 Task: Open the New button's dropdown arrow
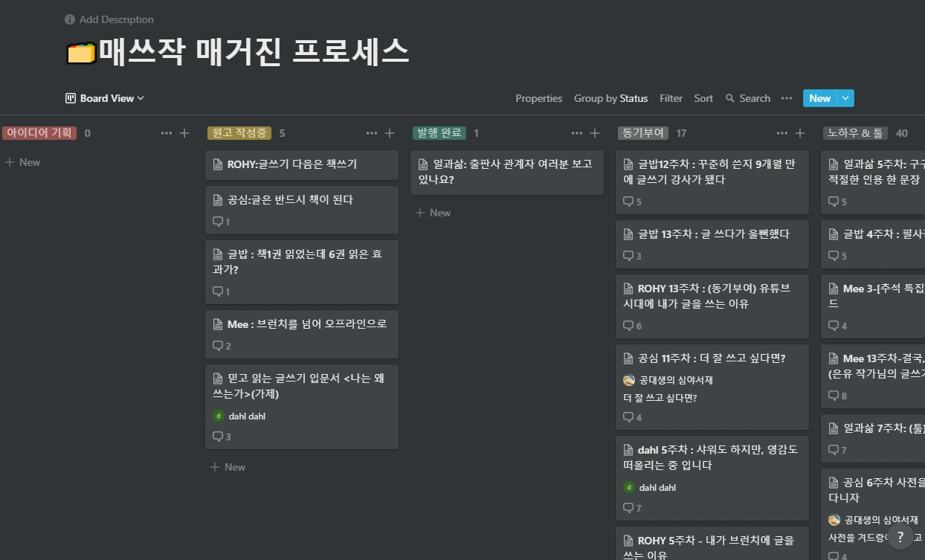click(845, 98)
